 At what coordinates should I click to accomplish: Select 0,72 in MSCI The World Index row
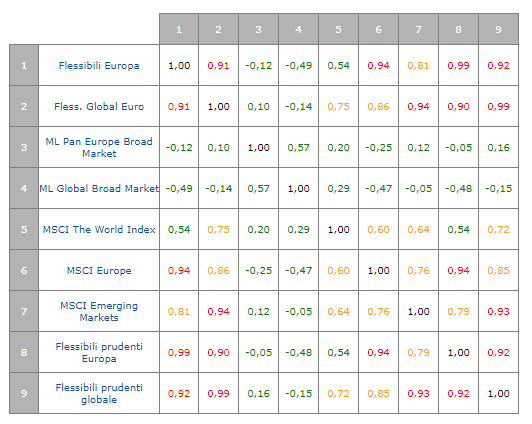pyautogui.click(x=498, y=230)
